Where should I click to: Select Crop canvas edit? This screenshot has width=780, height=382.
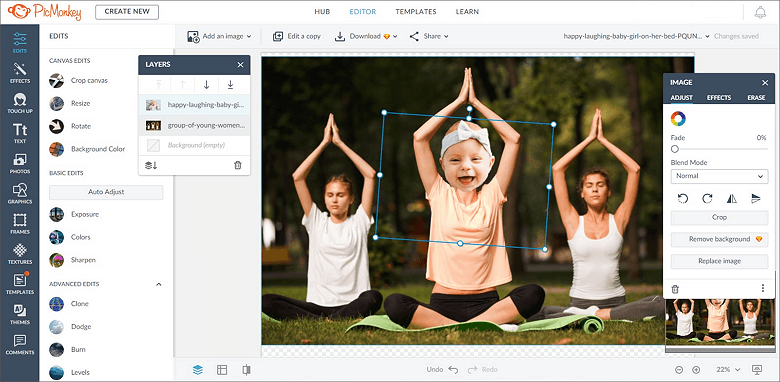(79, 80)
